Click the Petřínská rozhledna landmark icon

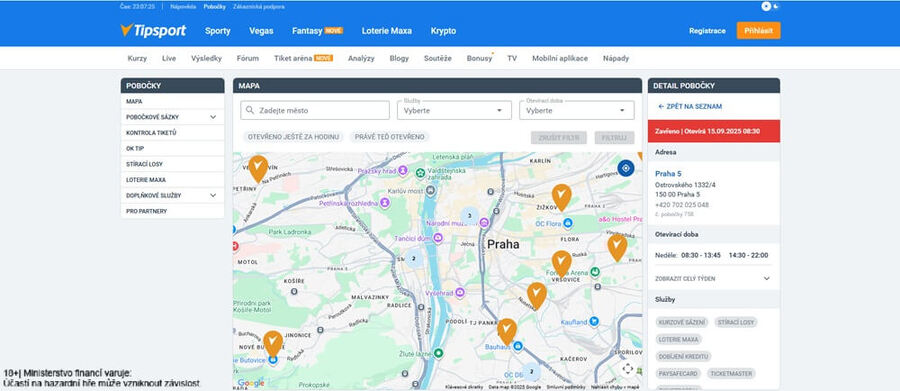coord(385,202)
